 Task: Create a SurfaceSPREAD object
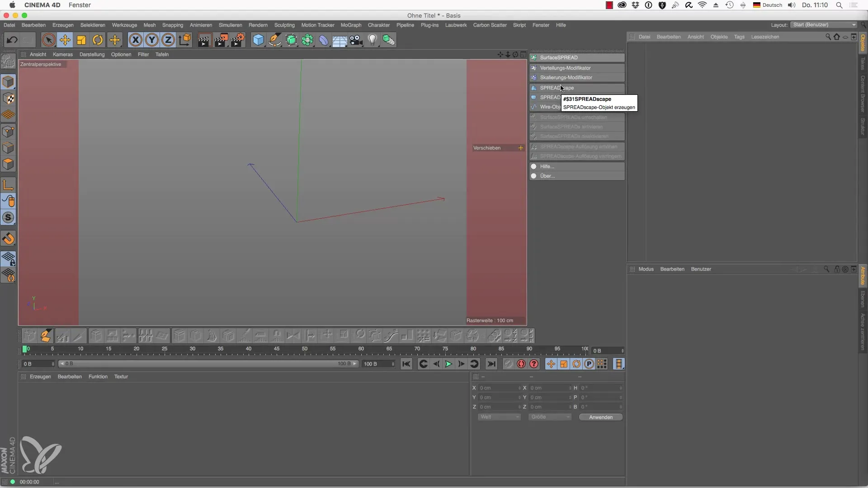point(577,58)
